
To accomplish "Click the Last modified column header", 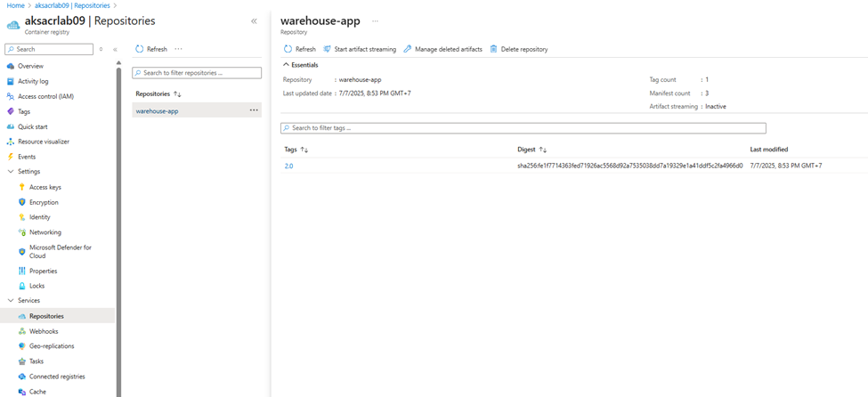I will point(769,150).
